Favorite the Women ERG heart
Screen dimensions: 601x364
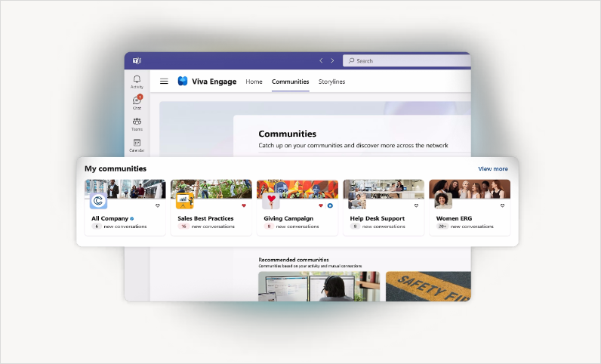(503, 205)
